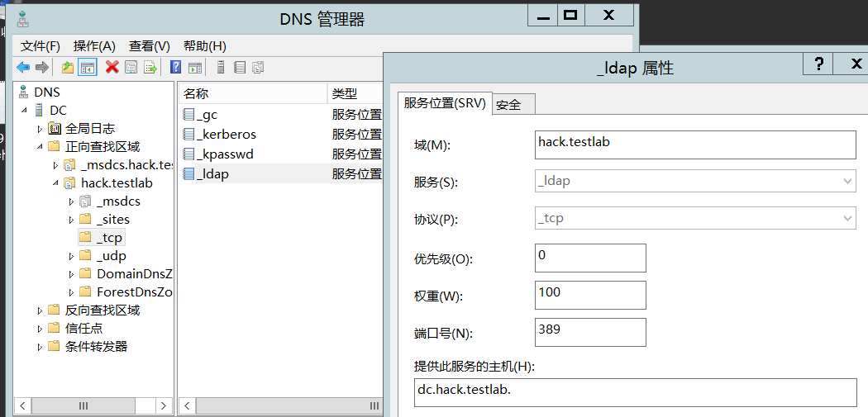Click the Properties toolbar icon
868x417 pixels.
[x=131, y=68]
